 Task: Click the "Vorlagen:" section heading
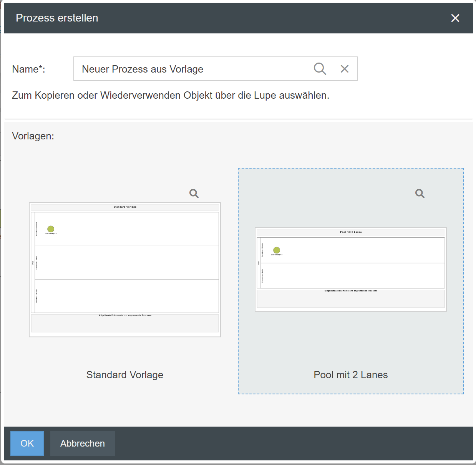(x=33, y=136)
